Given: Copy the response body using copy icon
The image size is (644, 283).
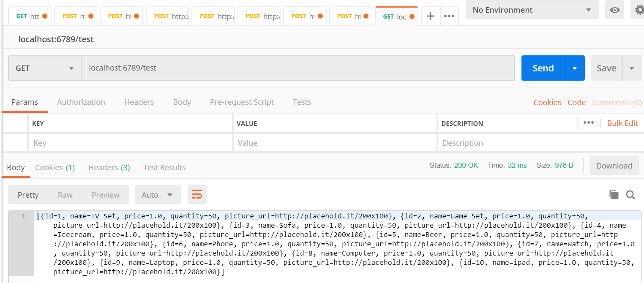Looking at the screenshot, I should (614, 194).
